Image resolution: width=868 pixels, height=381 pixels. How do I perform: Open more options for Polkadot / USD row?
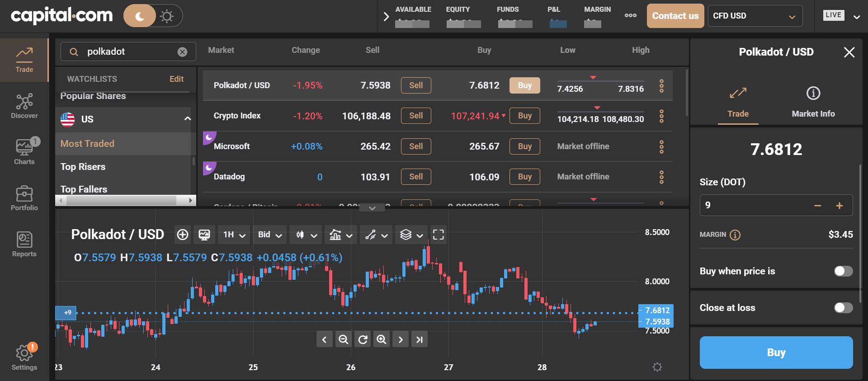click(x=661, y=86)
